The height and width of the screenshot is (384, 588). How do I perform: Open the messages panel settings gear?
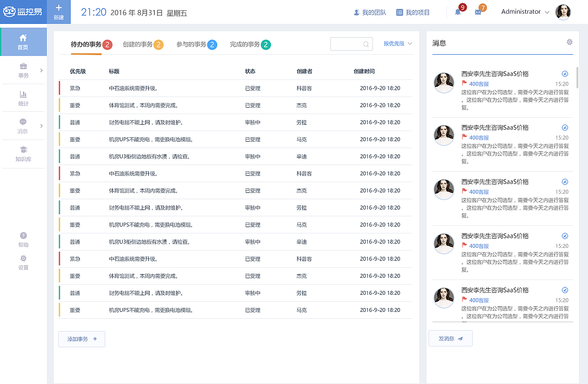click(570, 42)
